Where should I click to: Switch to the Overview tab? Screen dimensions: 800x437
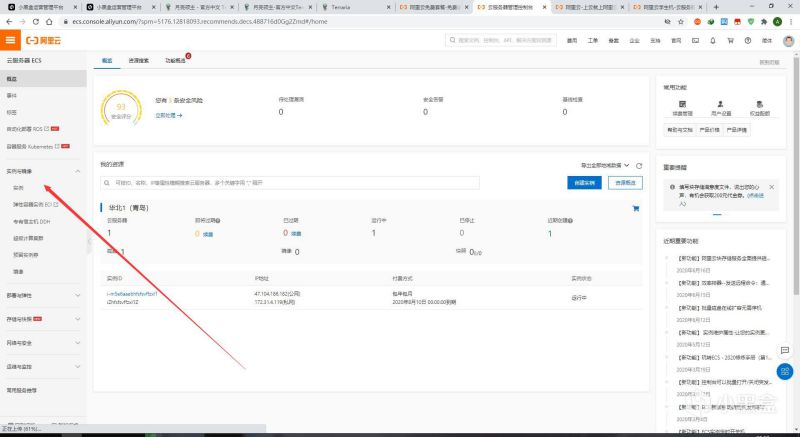coord(107,61)
